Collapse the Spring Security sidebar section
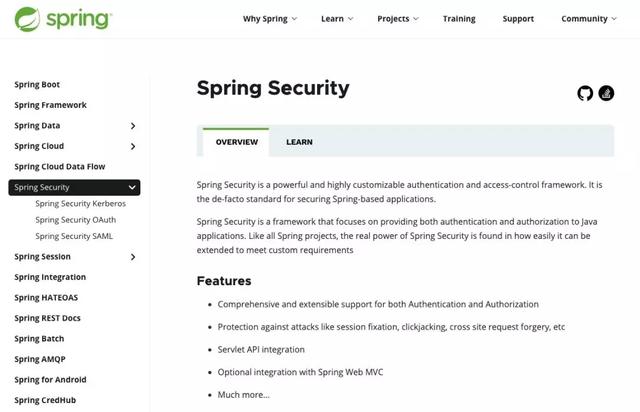The height and width of the screenshot is (412, 640). click(132, 188)
